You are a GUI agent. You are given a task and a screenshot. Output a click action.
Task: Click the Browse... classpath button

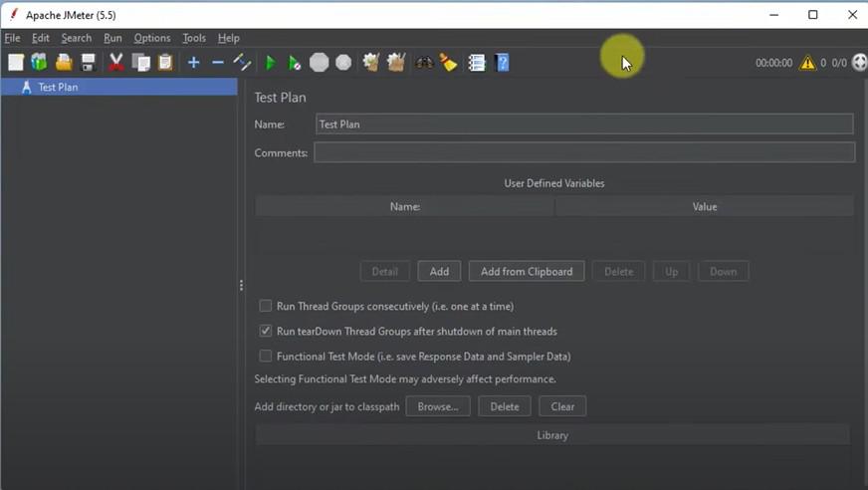pyautogui.click(x=438, y=406)
